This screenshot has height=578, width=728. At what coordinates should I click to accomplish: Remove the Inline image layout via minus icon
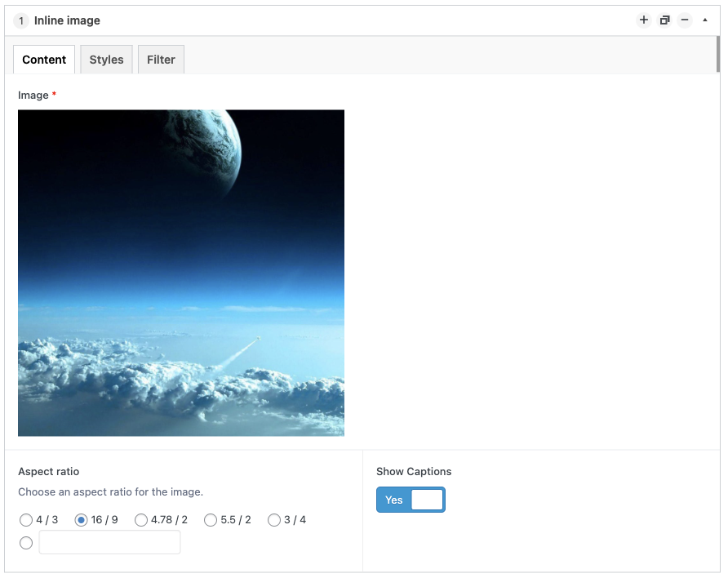[685, 20]
